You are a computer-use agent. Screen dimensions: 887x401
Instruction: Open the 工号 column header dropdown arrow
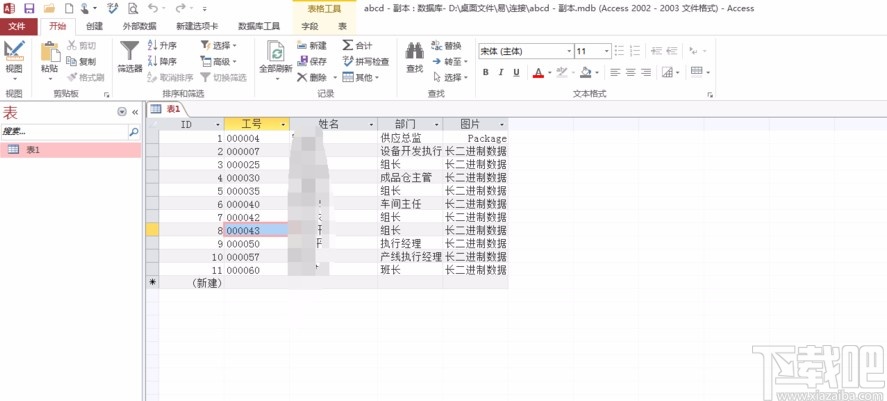pos(283,124)
